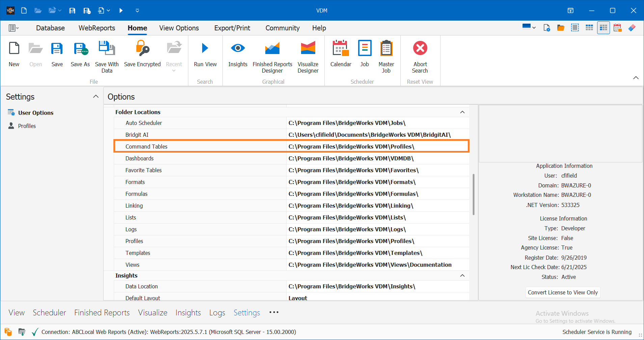Open the Help ribbon tab
Viewport: 644px width, 340px height.
tap(319, 28)
